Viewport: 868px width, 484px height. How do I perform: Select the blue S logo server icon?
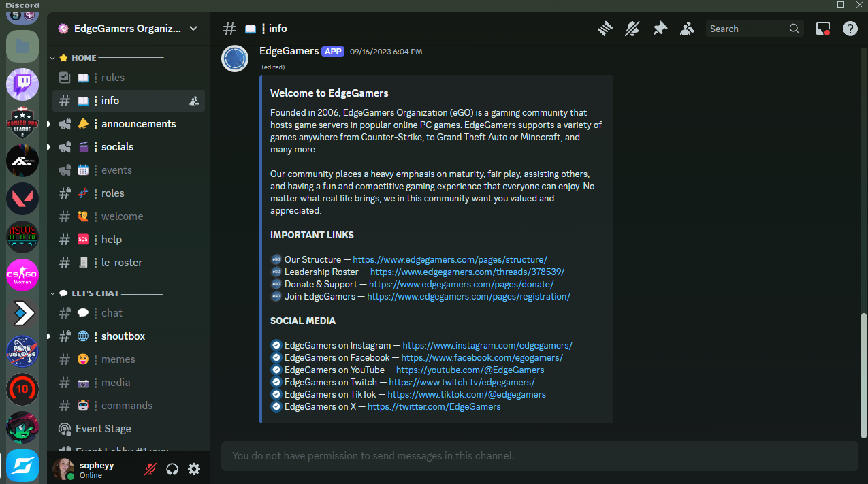(x=22, y=466)
